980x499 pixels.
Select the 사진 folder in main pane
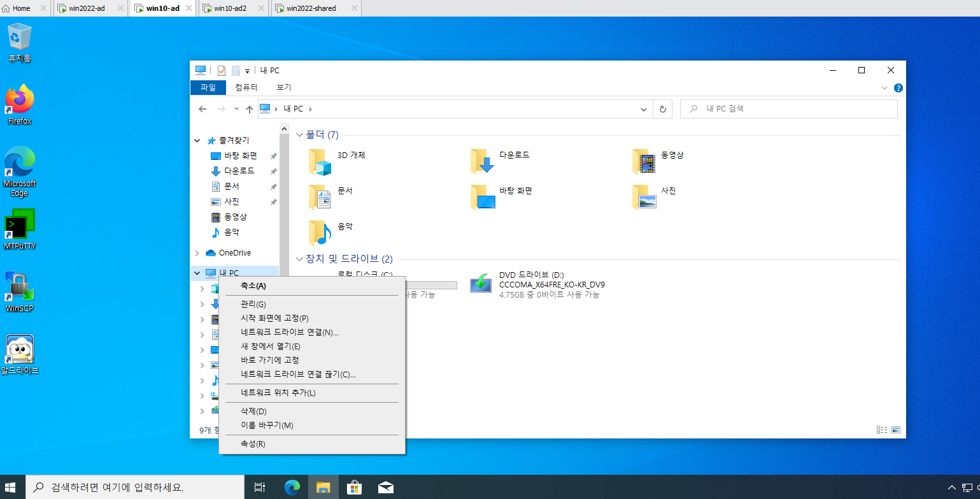coord(644,198)
